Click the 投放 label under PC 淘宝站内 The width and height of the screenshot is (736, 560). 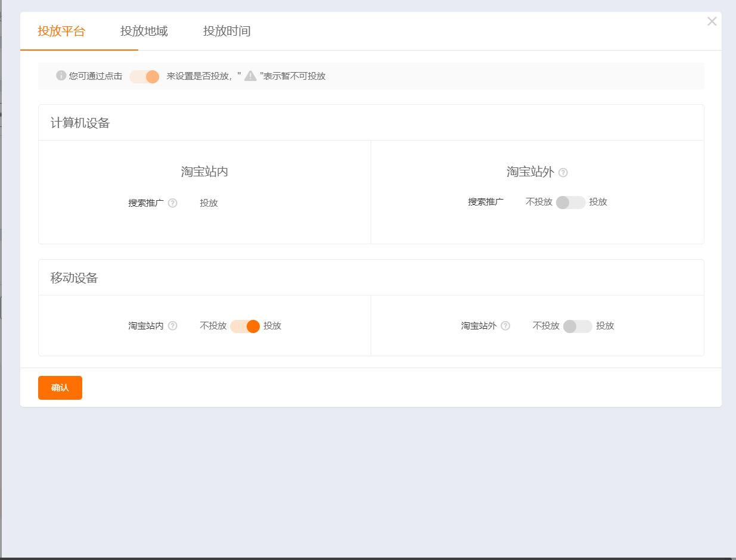209,203
